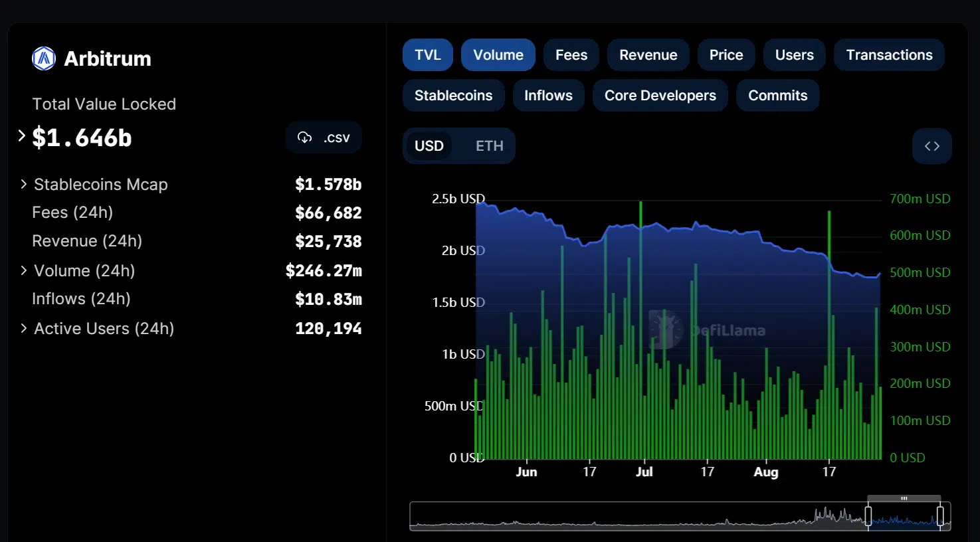Expand the Active Users (24h) row
This screenshot has width=980, height=542.
tap(24, 328)
